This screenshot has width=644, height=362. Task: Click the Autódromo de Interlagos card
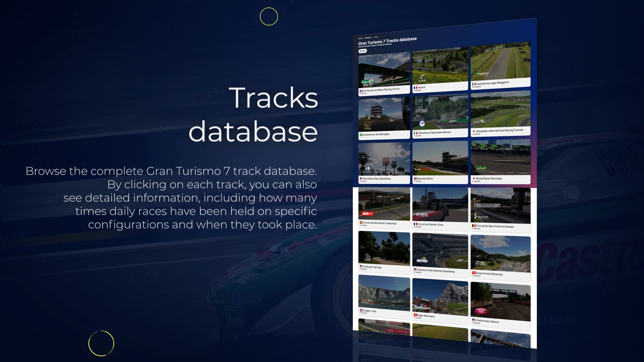[x=384, y=116]
